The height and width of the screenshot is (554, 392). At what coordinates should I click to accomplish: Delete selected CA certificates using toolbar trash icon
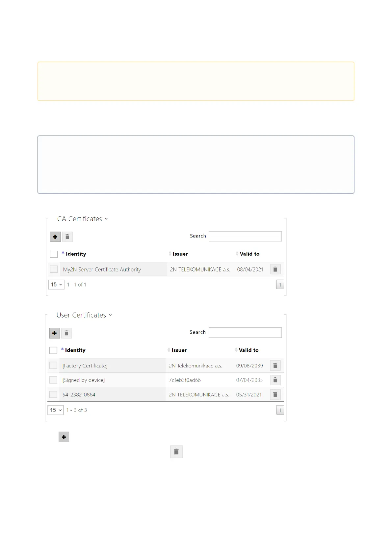click(67, 237)
